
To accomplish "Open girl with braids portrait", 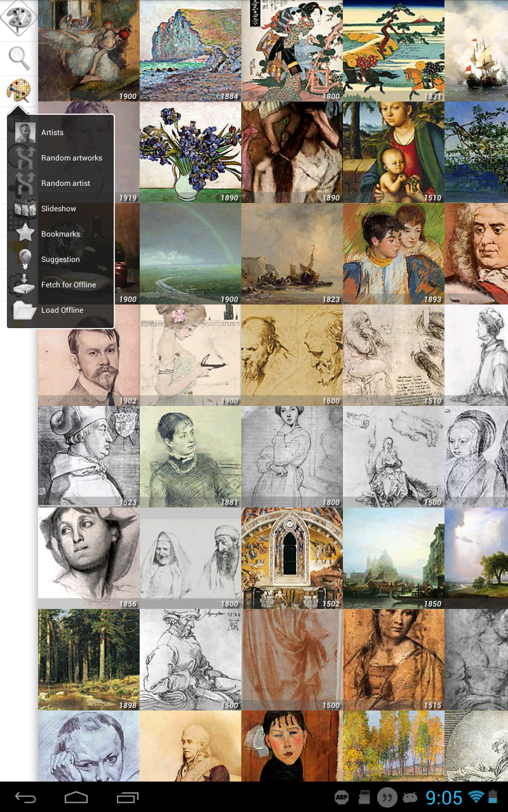I will point(292,746).
